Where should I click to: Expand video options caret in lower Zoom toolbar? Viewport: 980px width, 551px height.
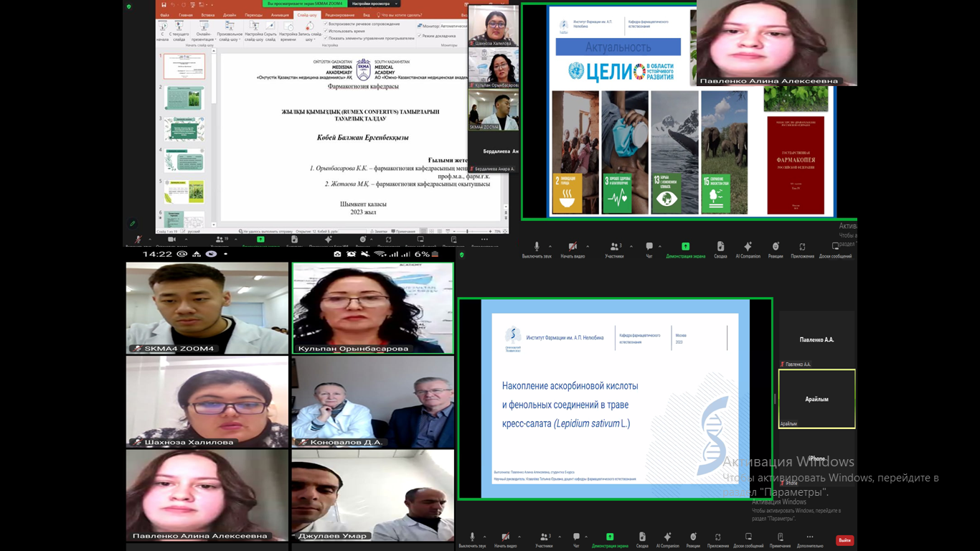[x=519, y=537]
